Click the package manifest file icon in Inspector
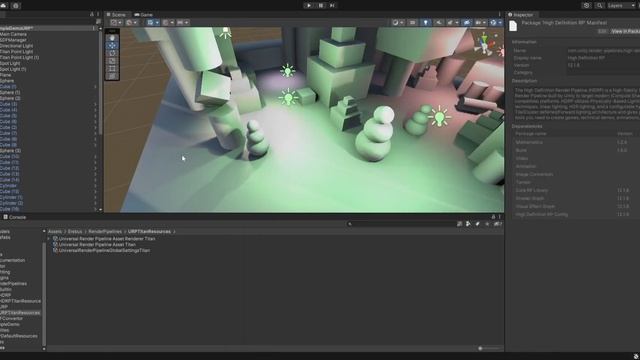Screen dimensions: 640x360 [x=513, y=25]
